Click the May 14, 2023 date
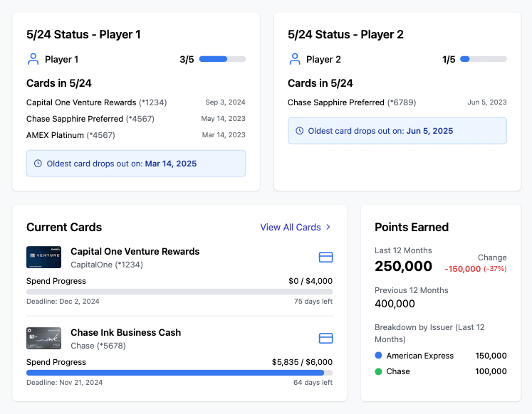Screen dimensions: 532x414 coord(223,118)
